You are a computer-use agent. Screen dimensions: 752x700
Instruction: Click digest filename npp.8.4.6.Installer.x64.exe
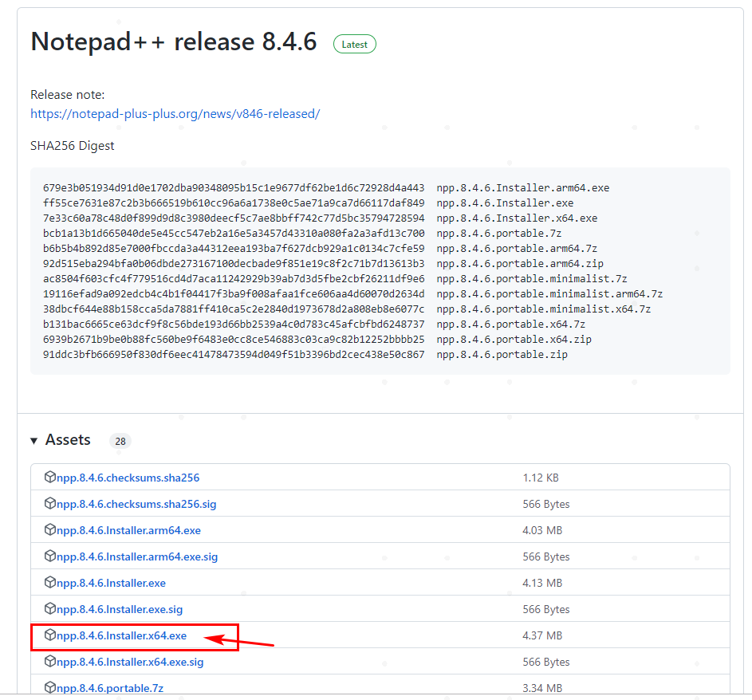tap(517, 218)
